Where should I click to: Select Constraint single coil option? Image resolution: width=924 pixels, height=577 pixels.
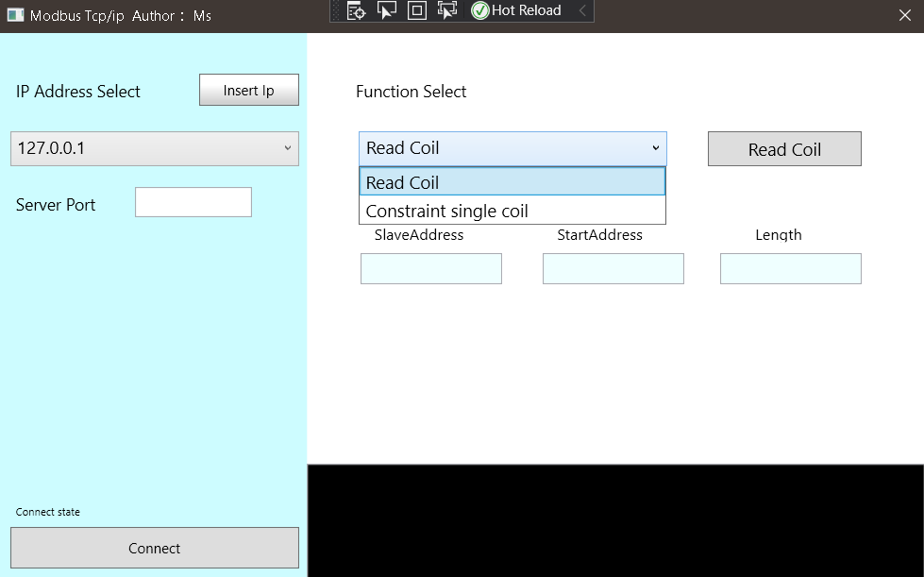(x=512, y=211)
